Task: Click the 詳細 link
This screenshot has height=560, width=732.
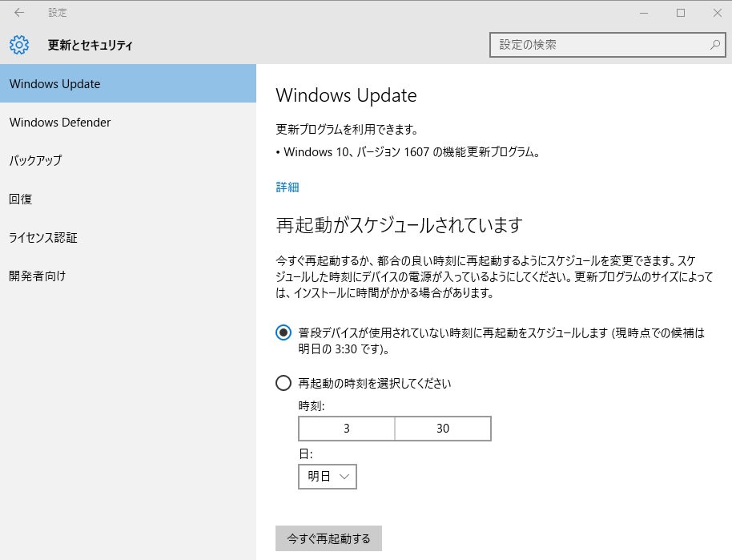Action: click(x=287, y=187)
